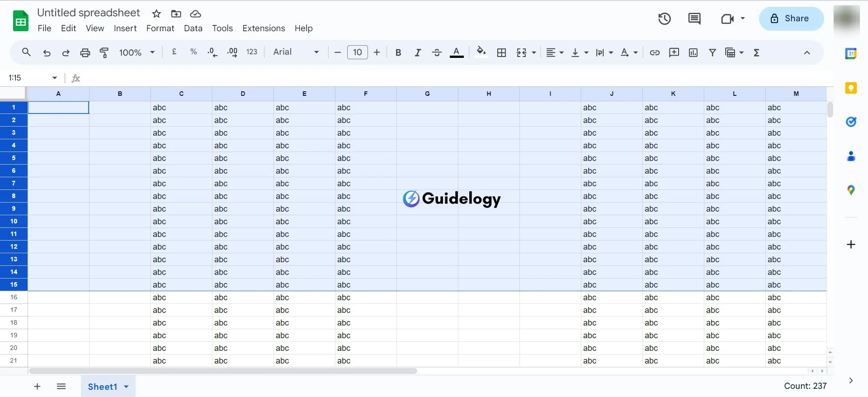The width and height of the screenshot is (868, 397).
Task: Open the File menu
Action: coord(44,28)
